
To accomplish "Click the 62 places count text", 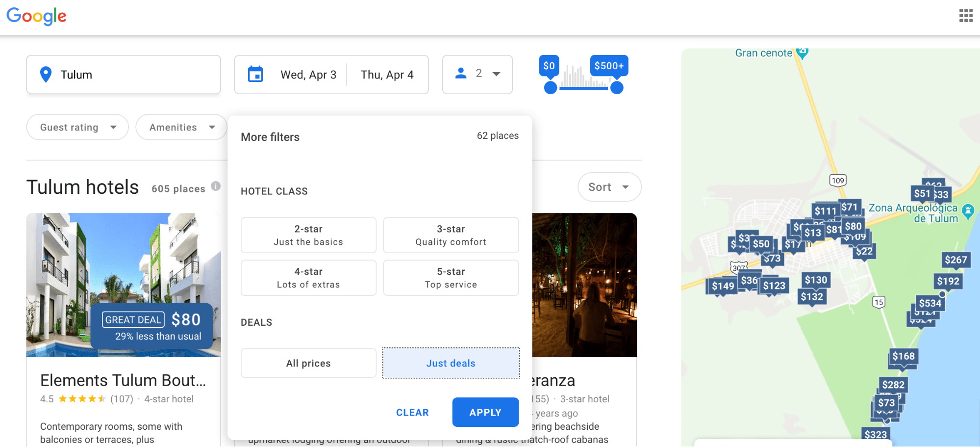I will click(x=498, y=135).
